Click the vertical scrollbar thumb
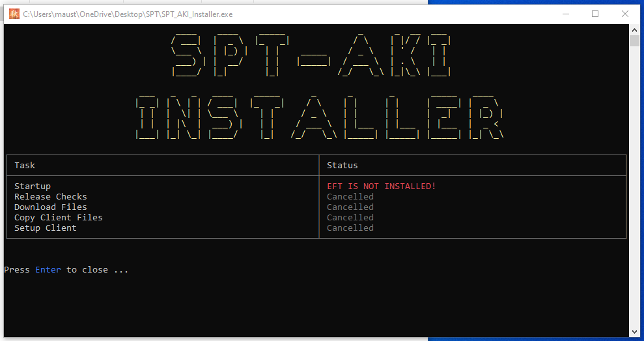Screen dimensions: 644x341 pos(634,41)
